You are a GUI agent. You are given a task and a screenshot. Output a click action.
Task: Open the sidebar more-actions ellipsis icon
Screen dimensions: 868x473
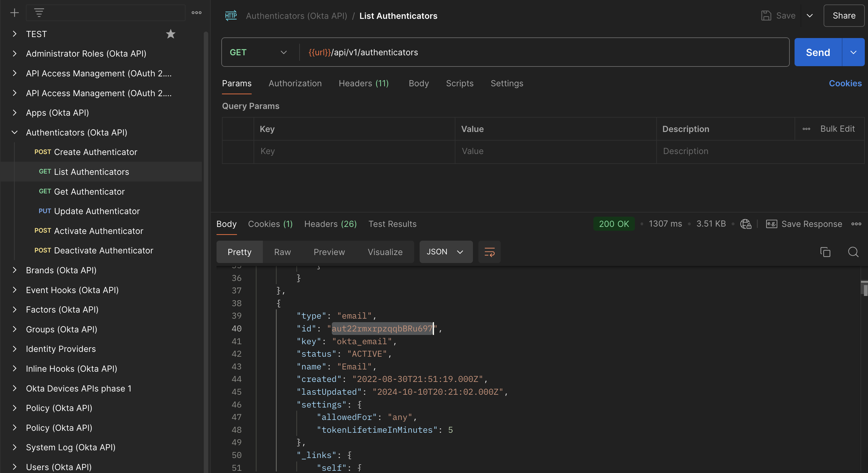point(196,12)
